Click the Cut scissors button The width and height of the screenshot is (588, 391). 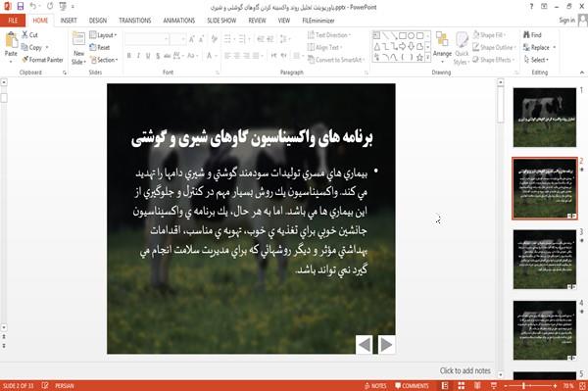coord(29,35)
